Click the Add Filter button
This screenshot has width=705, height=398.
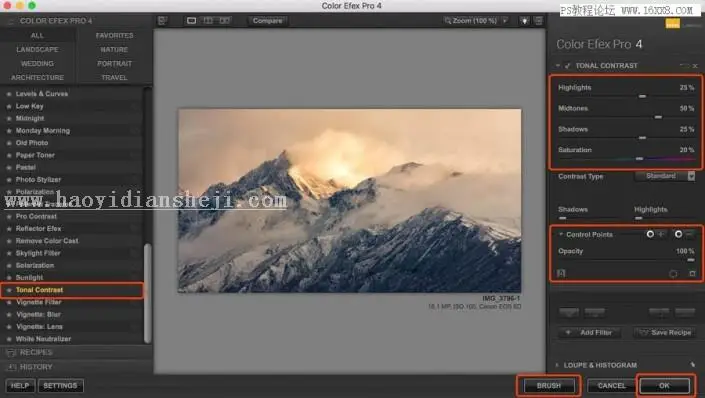click(x=589, y=332)
